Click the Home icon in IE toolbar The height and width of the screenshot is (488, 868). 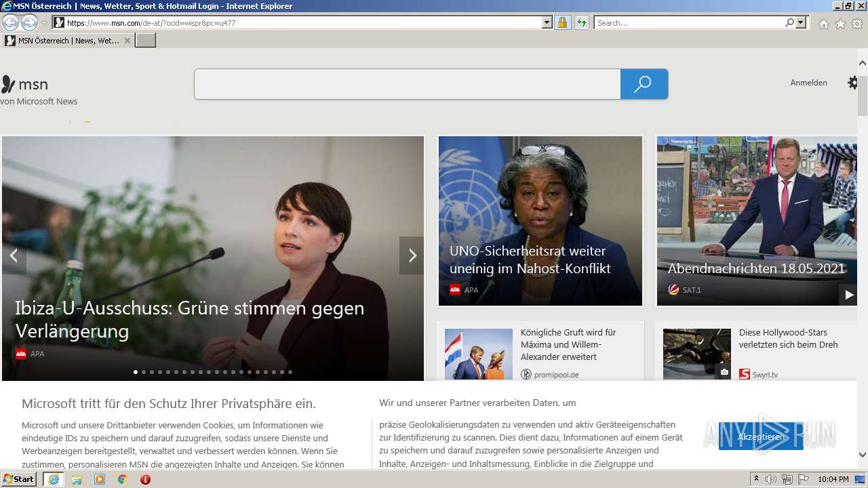pyautogui.click(x=823, y=24)
